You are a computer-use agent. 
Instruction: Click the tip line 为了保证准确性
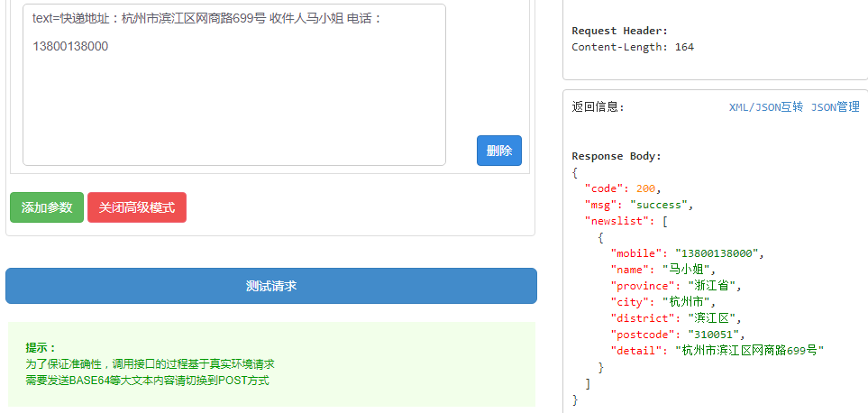click(x=150, y=364)
